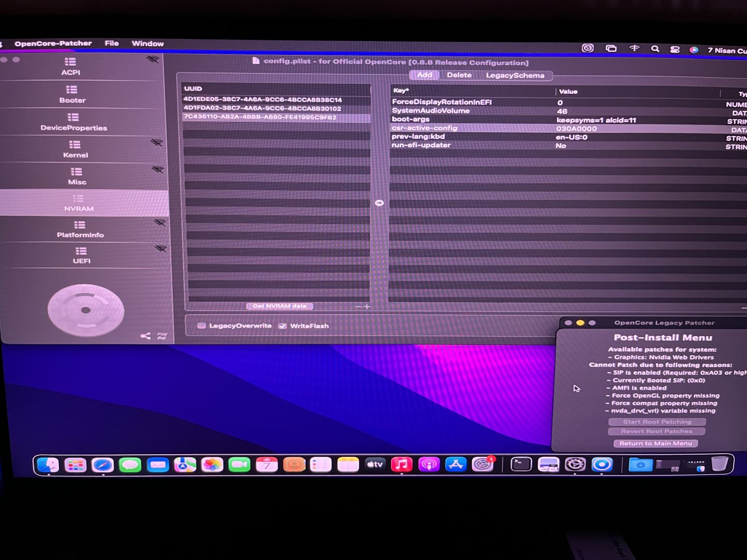Switch to the LegacySchema tab
This screenshot has height=560, width=747.
pos(515,76)
